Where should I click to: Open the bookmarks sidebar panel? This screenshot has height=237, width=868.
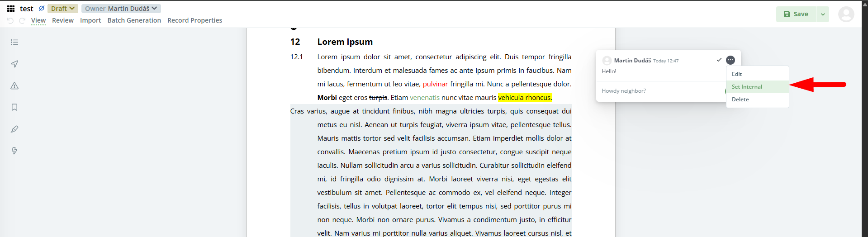tap(14, 108)
